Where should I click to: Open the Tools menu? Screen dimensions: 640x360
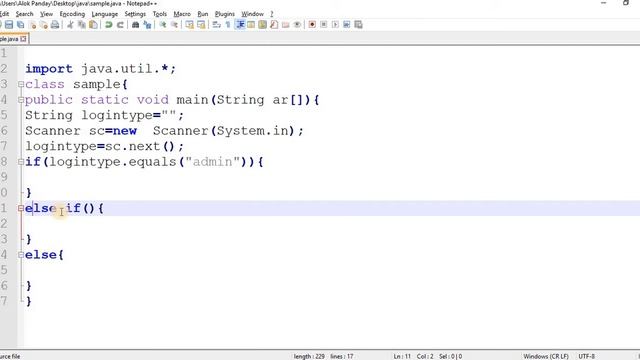(x=160, y=14)
